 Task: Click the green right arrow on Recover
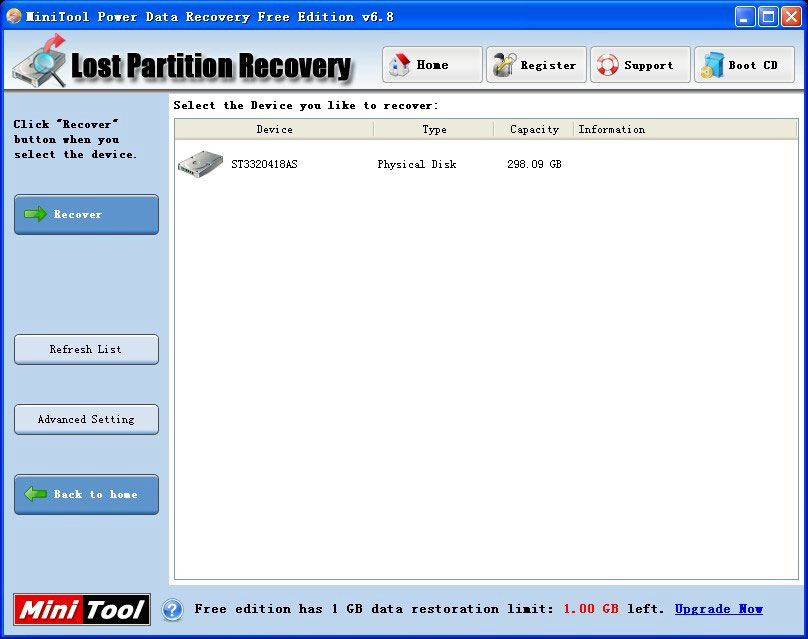(36, 214)
